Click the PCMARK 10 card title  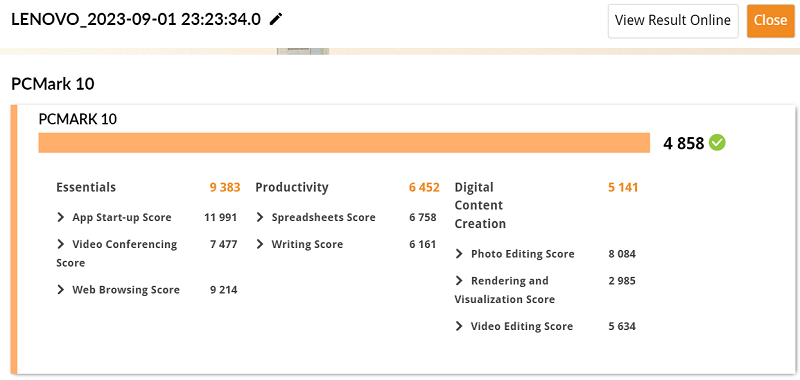point(78,119)
